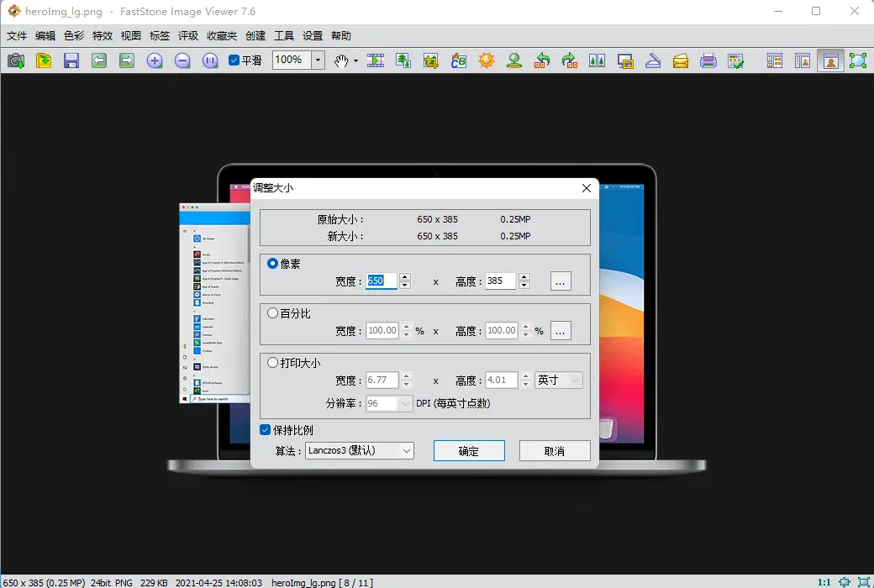Close the 调整大小 dialog

click(587, 188)
